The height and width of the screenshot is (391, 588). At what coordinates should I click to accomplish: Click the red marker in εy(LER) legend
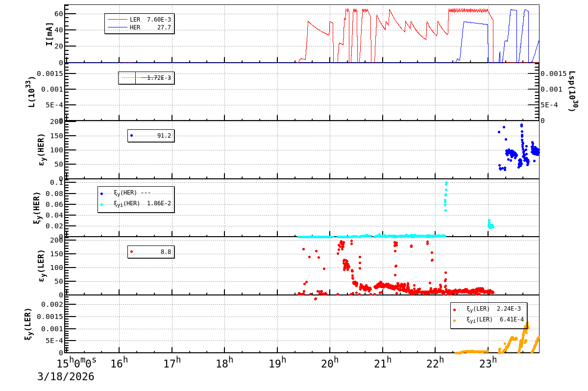click(131, 252)
